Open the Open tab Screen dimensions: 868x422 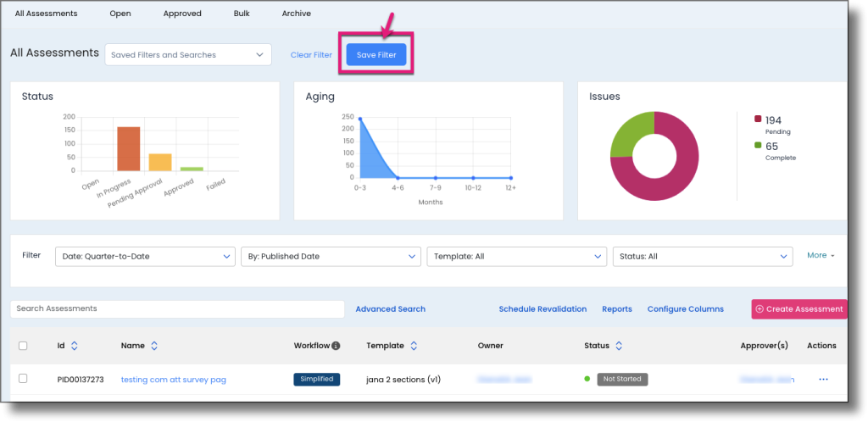120,14
